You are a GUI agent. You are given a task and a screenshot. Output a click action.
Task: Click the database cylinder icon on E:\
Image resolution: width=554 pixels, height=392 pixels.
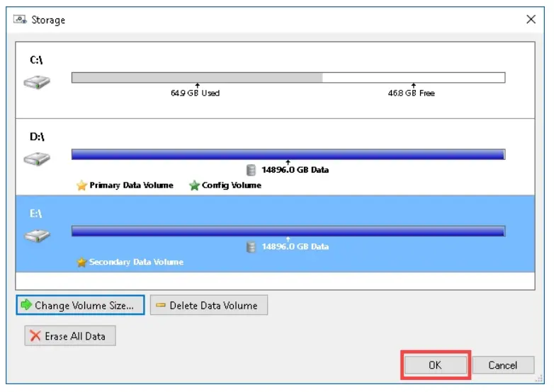click(251, 247)
